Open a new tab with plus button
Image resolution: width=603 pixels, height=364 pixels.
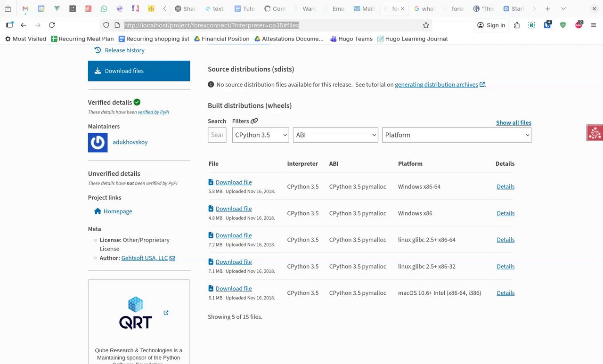coord(547,9)
